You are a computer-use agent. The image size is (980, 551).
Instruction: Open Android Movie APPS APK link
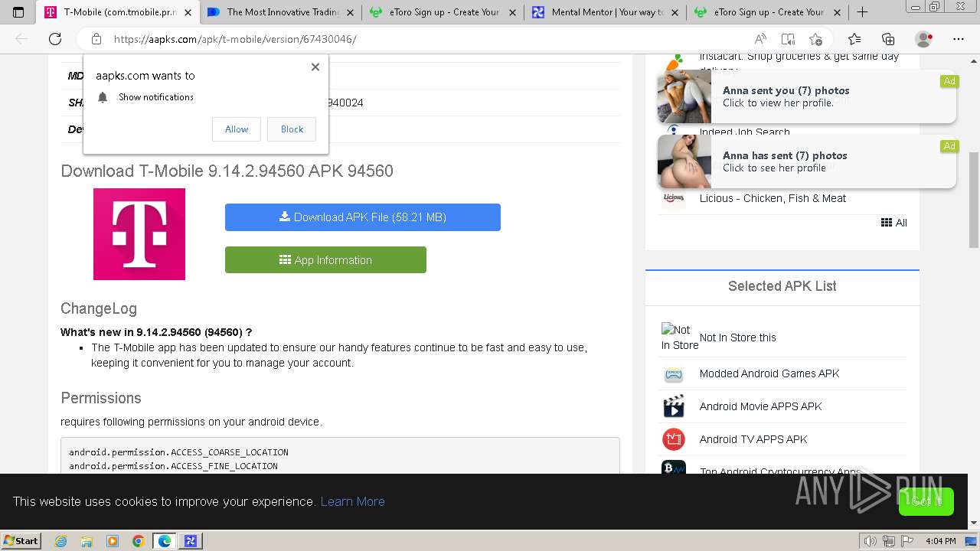coord(760,406)
